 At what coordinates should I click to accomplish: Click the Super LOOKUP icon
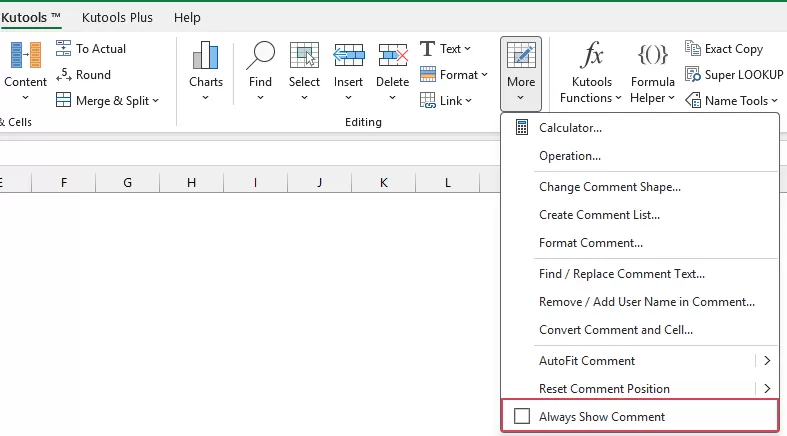(x=693, y=75)
